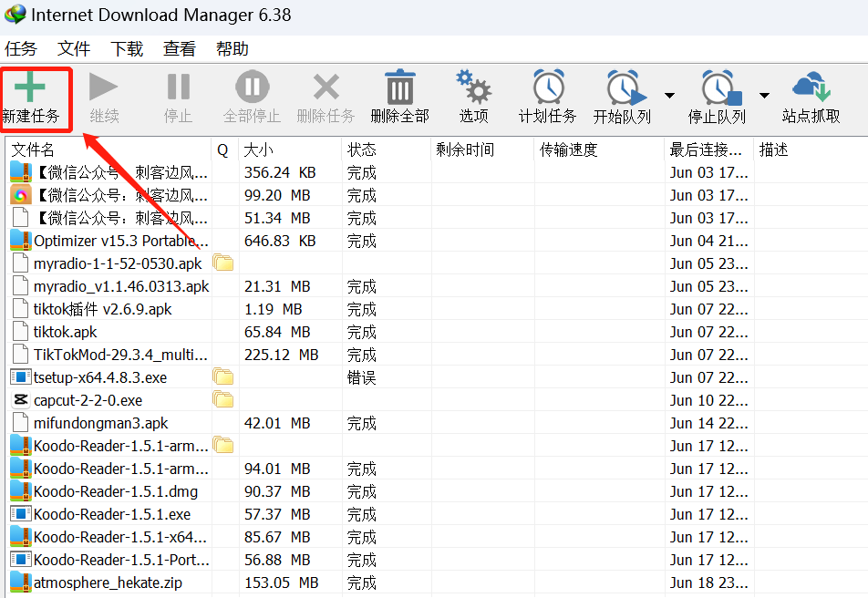868x598 pixels.
Task: Click the Jun 18 23 date cell
Action: (708, 583)
